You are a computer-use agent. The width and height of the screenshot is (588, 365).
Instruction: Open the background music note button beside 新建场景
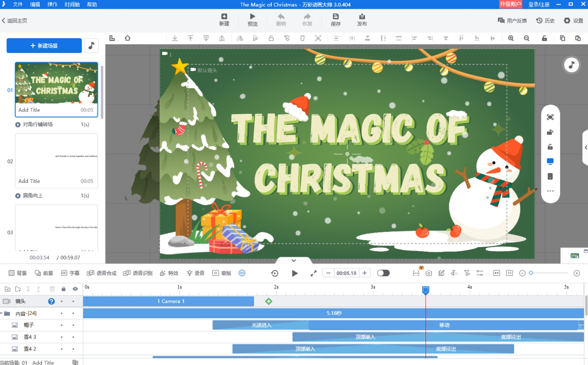(91, 45)
